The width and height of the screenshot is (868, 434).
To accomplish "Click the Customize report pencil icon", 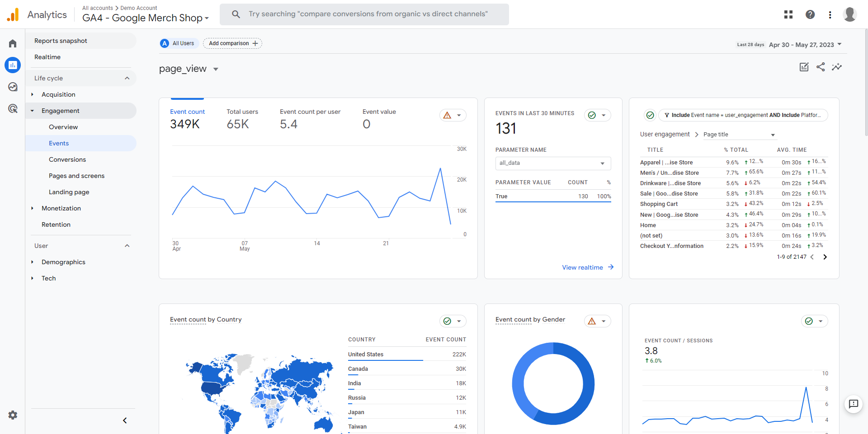I will (x=804, y=67).
